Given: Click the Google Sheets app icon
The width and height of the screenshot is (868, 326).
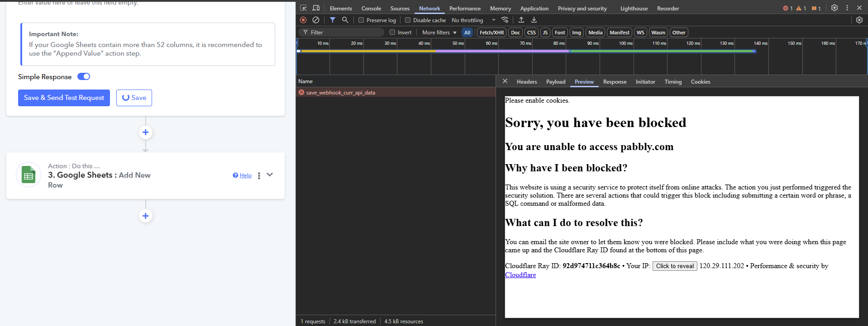Looking at the screenshot, I should [29, 175].
